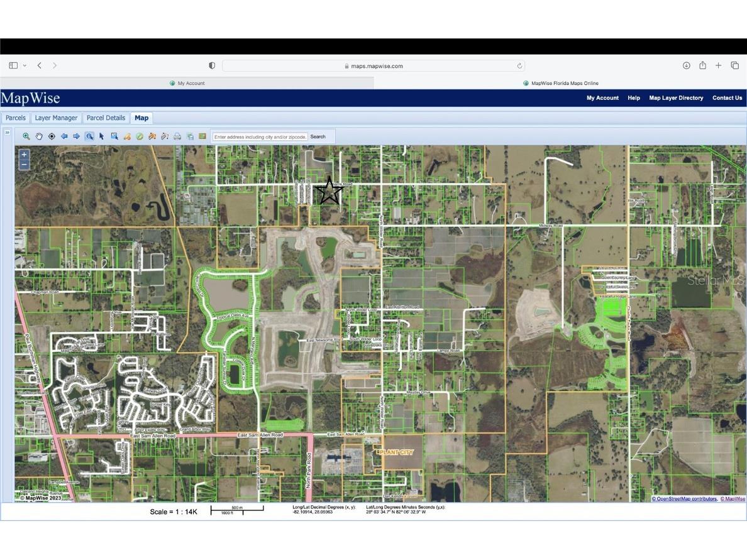Viewport: 747px width, 560px height.
Task: Select the zoom-in magnifier tool
Action: click(x=26, y=136)
